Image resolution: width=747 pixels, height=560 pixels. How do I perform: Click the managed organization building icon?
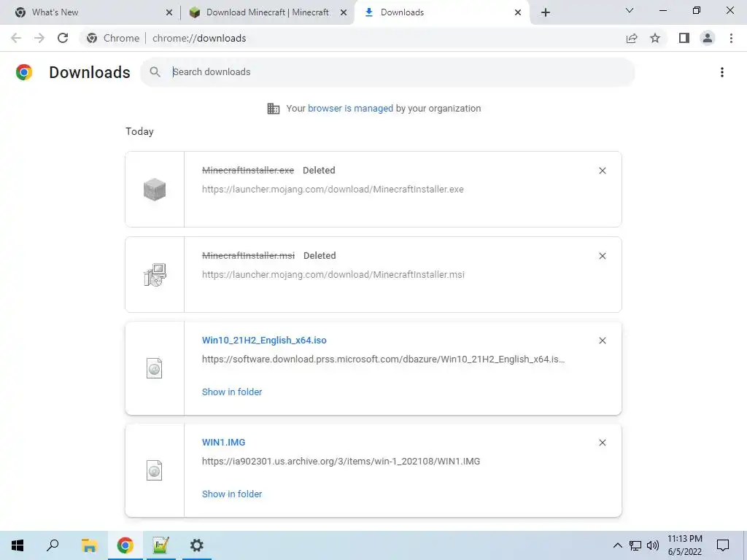click(x=274, y=109)
